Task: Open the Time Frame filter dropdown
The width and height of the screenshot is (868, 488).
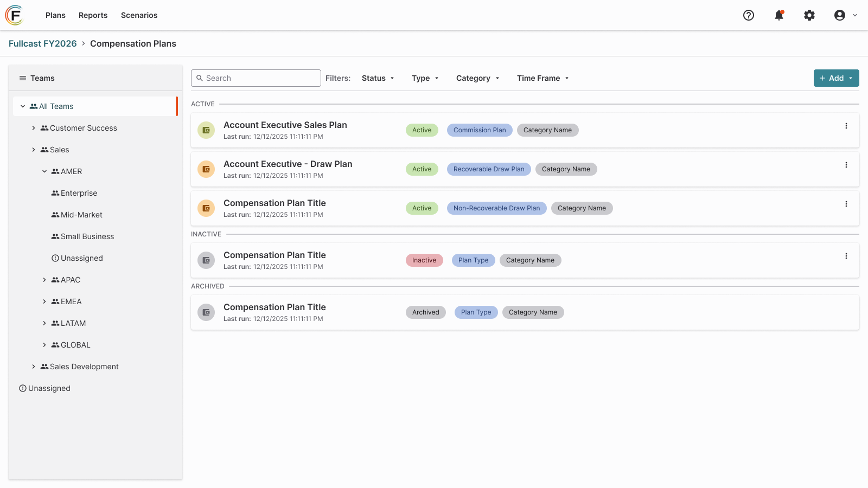Action: (x=543, y=78)
